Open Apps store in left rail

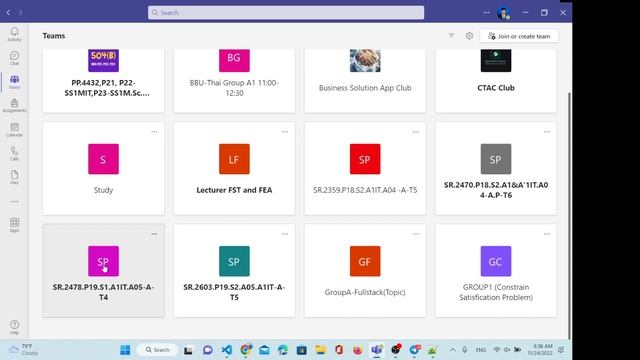click(x=14, y=225)
